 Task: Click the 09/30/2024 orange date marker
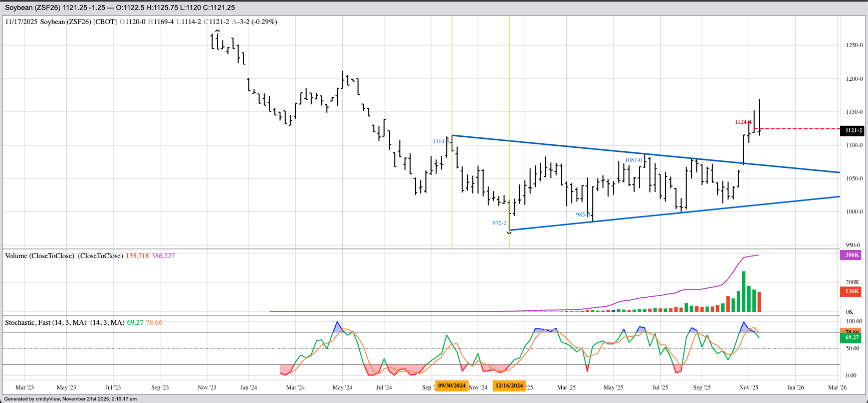click(452, 386)
